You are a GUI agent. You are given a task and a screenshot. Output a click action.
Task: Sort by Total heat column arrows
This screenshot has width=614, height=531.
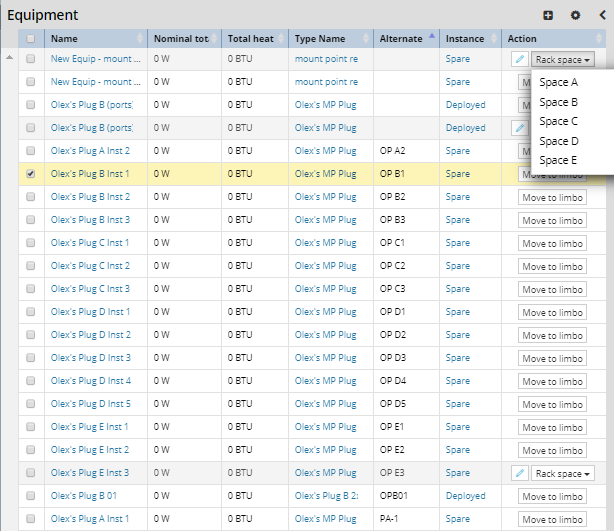pos(281,38)
